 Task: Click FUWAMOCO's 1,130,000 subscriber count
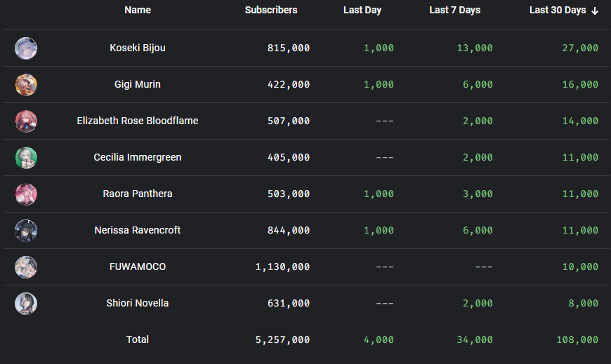tap(282, 267)
